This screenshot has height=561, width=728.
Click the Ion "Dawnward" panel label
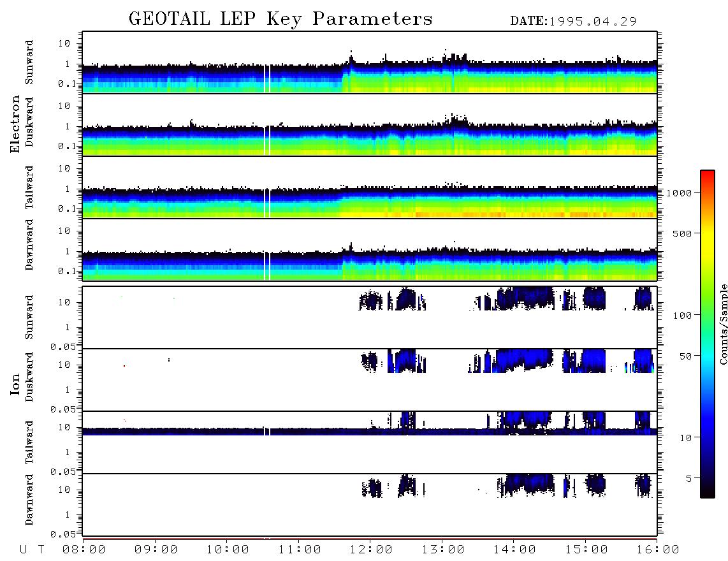29,500
